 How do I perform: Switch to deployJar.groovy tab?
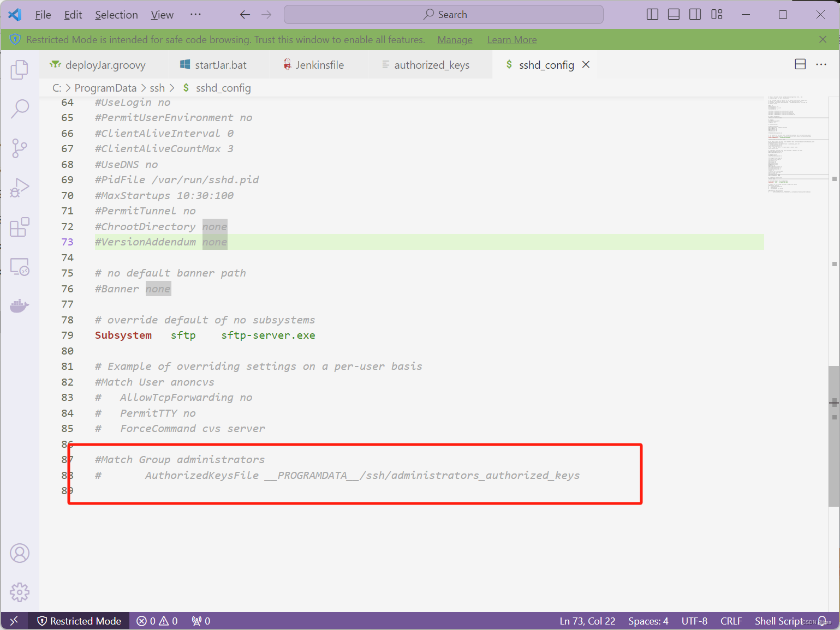click(104, 65)
